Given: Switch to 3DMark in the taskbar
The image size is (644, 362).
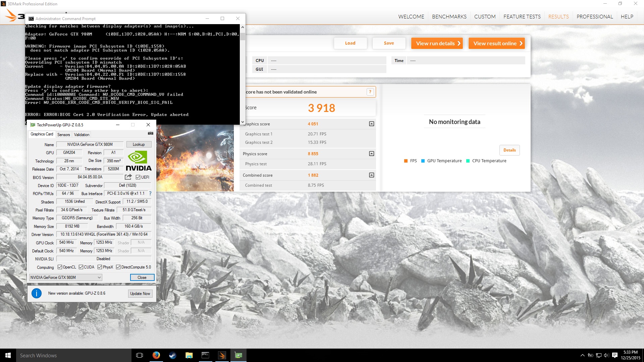Looking at the screenshot, I should (222, 355).
